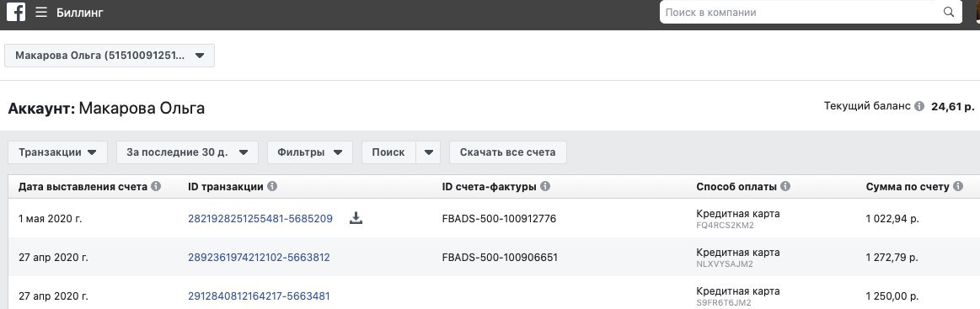The height and width of the screenshot is (309, 980).
Task: Show info icon for Дата выставления счета
Action: tap(156, 186)
